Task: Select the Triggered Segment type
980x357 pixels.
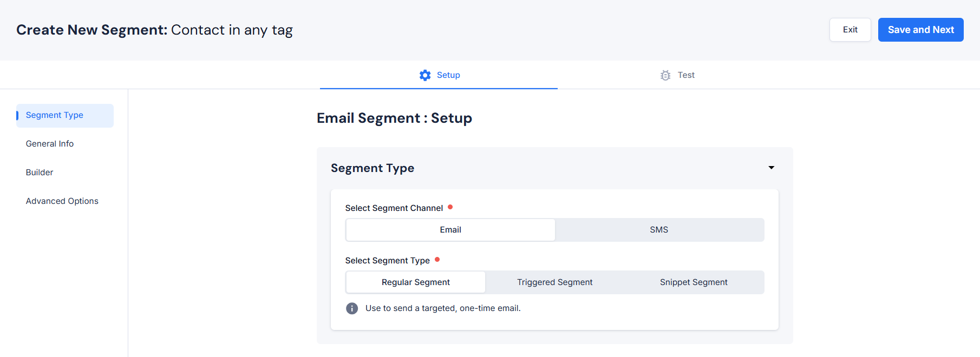Action: 554,282
